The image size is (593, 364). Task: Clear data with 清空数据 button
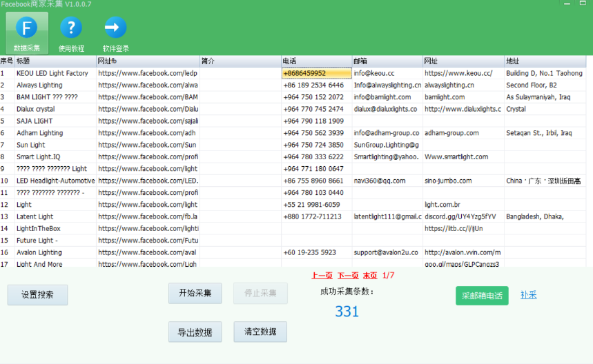coord(260,332)
